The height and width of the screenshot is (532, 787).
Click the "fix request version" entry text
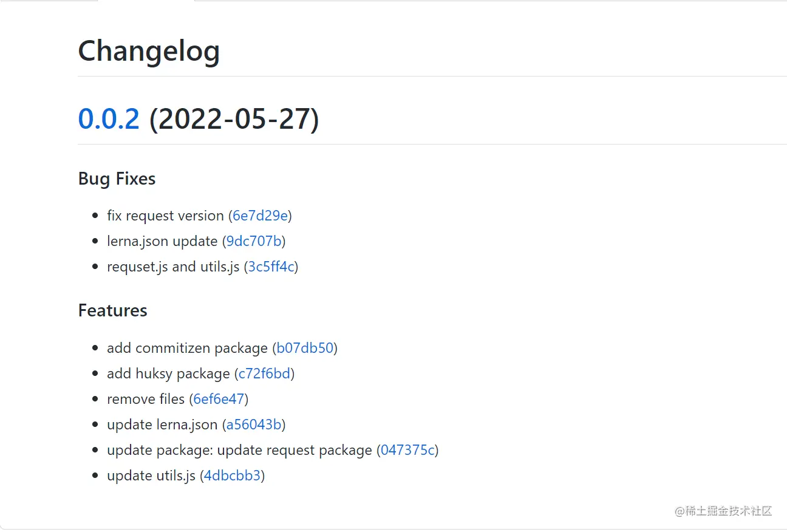[x=165, y=216]
